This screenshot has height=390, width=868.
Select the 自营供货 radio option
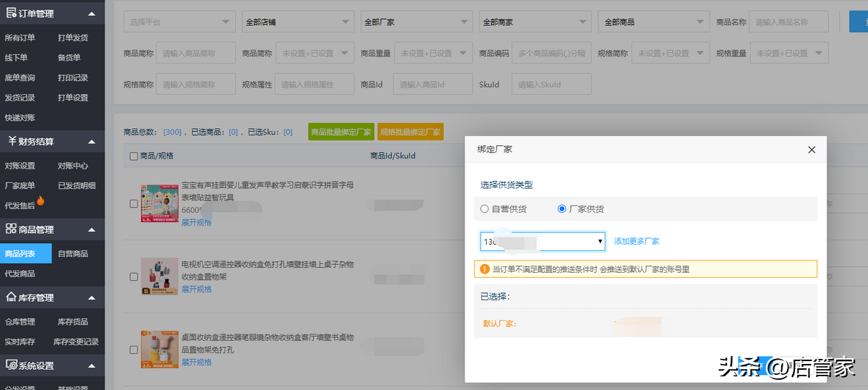point(485,209)
